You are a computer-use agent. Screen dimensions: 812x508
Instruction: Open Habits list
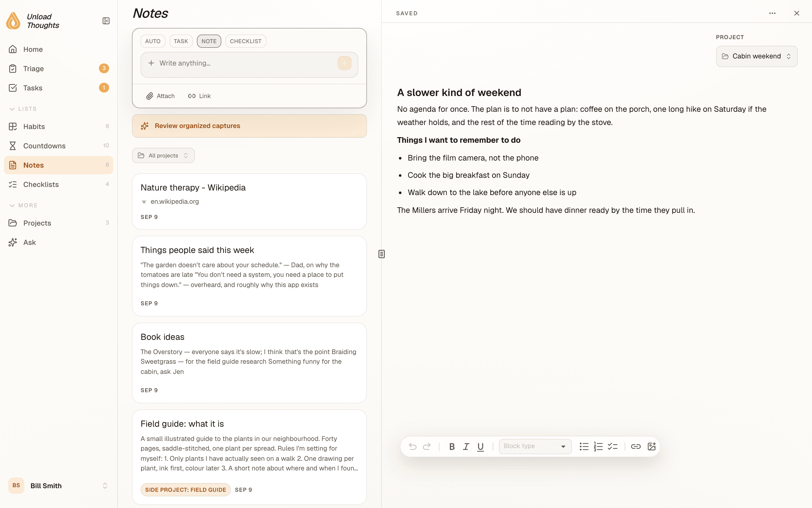(x=59, y=127)
